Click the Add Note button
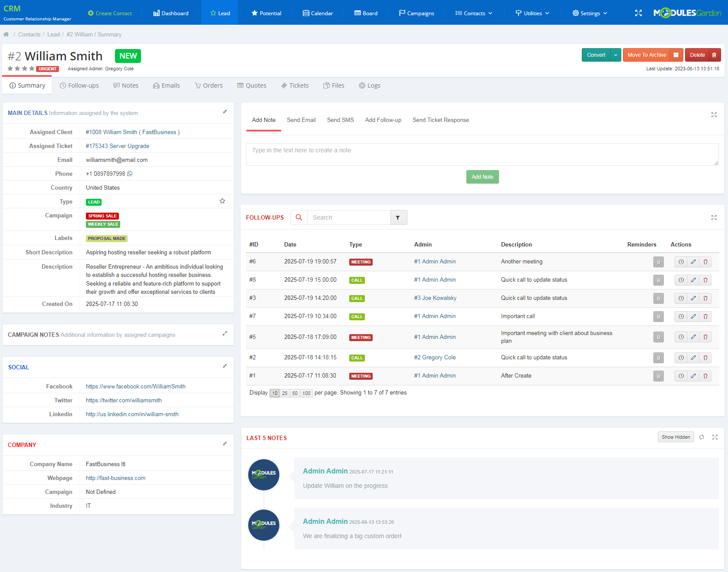The height and width of the screenshot is (572, 728). [482, 177]
